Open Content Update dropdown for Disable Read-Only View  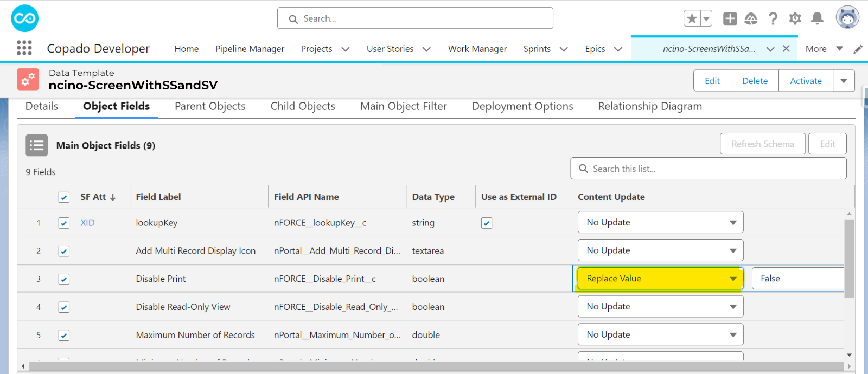tap(660, 306)
